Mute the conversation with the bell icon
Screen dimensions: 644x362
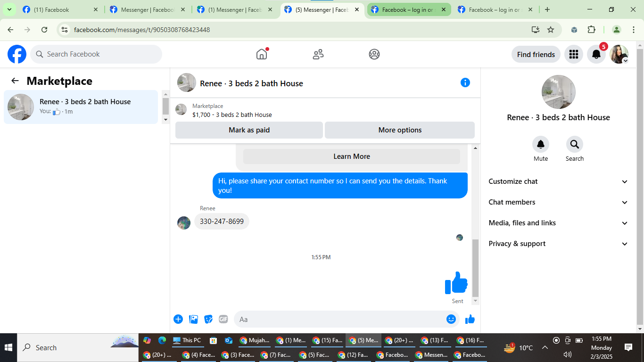click(541, 144)
